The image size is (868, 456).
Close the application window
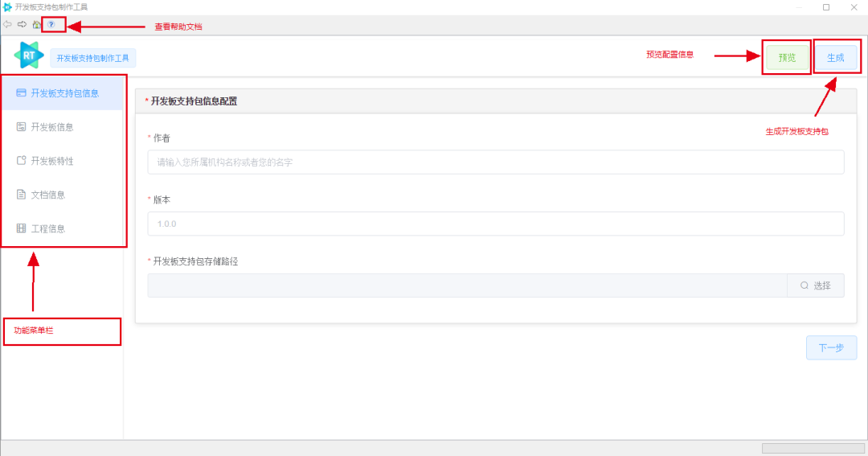point(854,7)
